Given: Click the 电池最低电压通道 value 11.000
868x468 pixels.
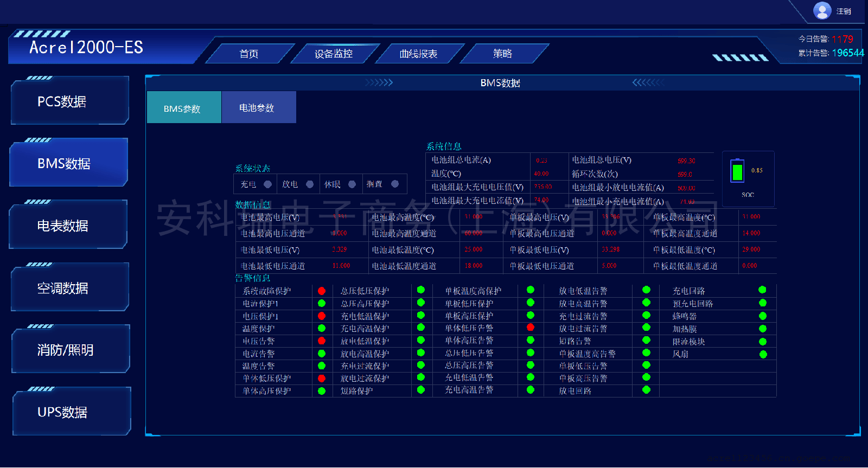Looking at the screenshot, I should point(341,266).
